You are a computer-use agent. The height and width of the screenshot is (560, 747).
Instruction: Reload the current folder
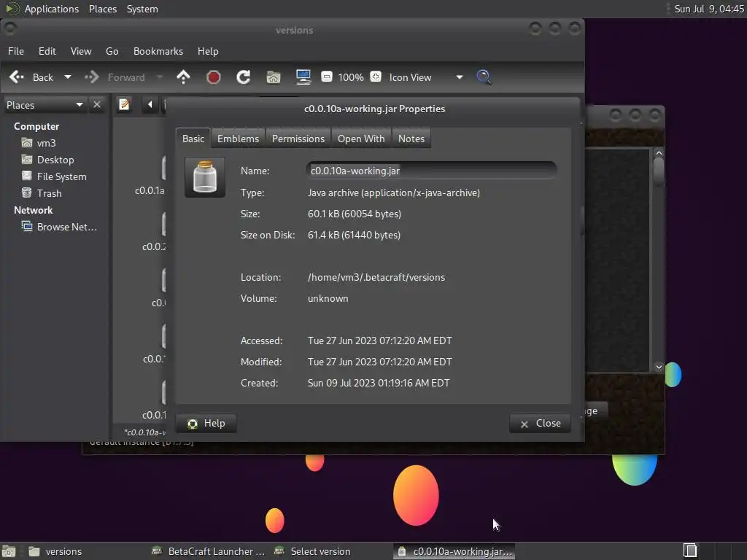pyautogui.click(x=244, y=77)
